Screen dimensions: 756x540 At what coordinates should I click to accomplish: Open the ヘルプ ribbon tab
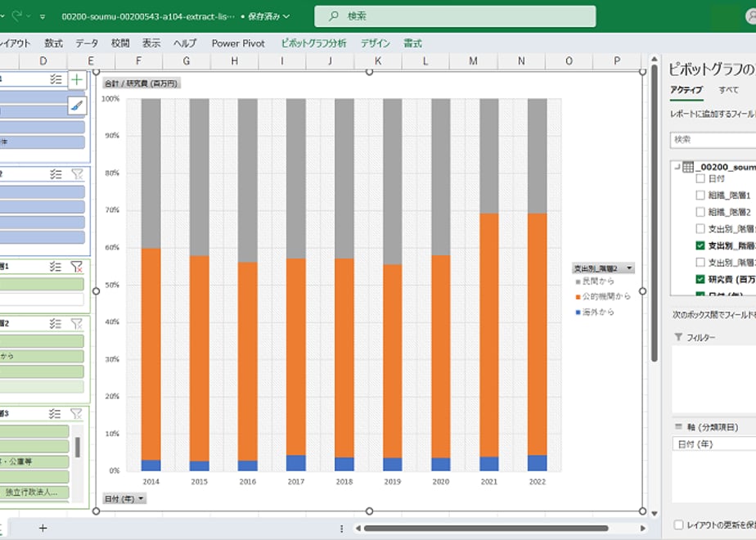click(x=185, y=43)
